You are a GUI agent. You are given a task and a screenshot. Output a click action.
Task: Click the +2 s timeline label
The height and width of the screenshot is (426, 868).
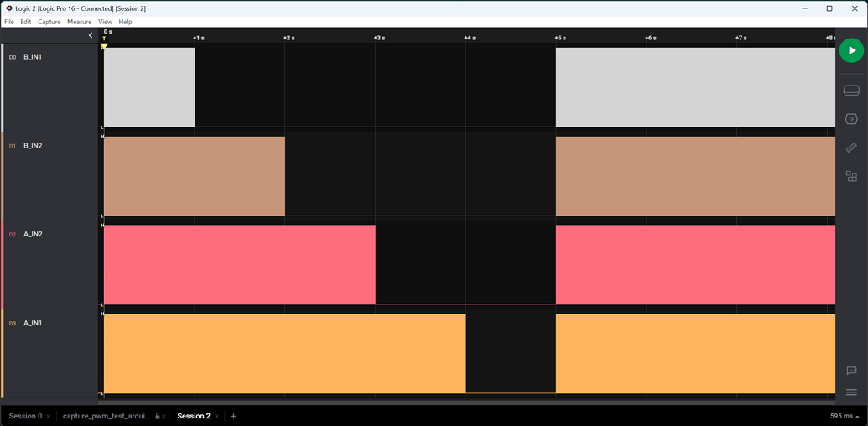point(289,38)
